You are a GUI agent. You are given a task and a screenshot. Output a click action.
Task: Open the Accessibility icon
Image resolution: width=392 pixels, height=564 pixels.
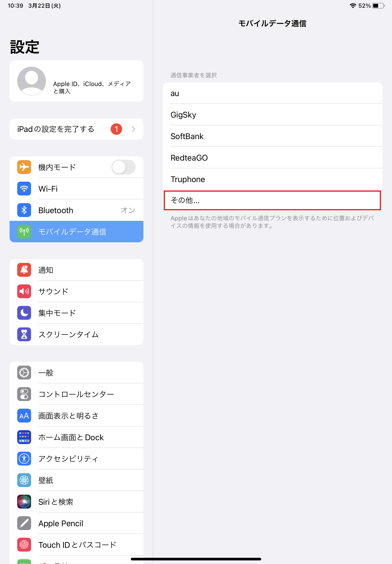24,459
